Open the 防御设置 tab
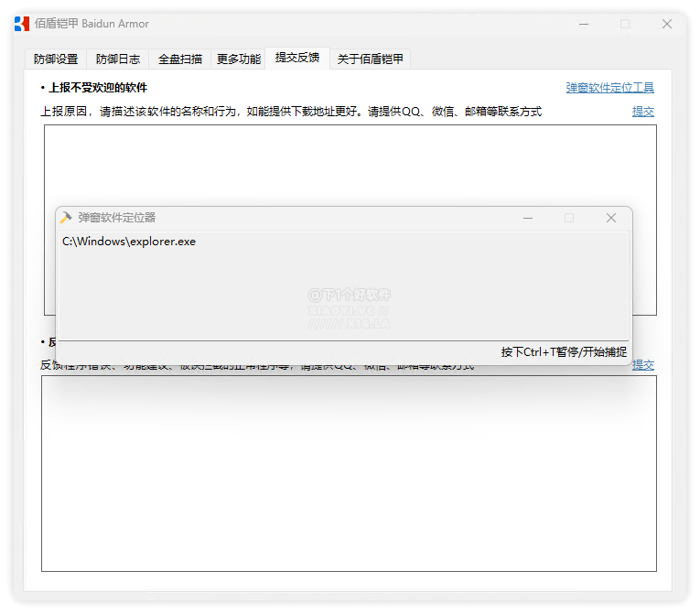This screenshot has height=614, width=700. click(x=56, y=59)
